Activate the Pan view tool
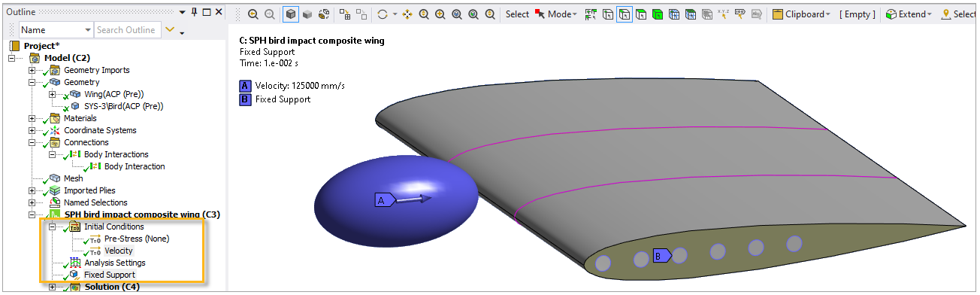Viewport: 980px width, 295px height. click(x=407, y=14)
